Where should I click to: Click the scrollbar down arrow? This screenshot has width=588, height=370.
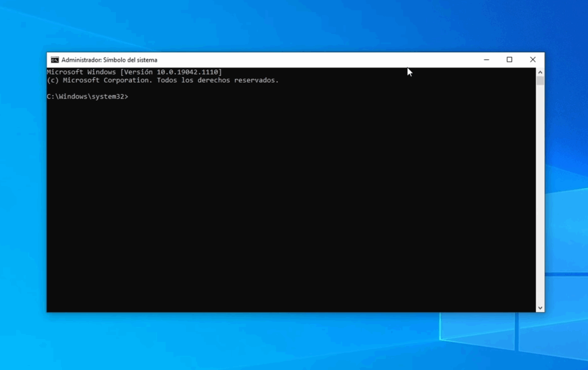click(540, 308)
